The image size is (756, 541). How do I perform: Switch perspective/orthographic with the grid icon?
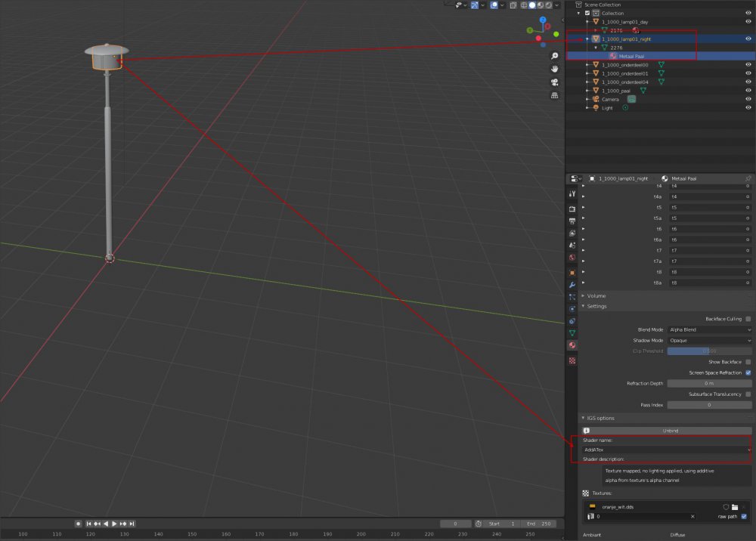point(555,96)
